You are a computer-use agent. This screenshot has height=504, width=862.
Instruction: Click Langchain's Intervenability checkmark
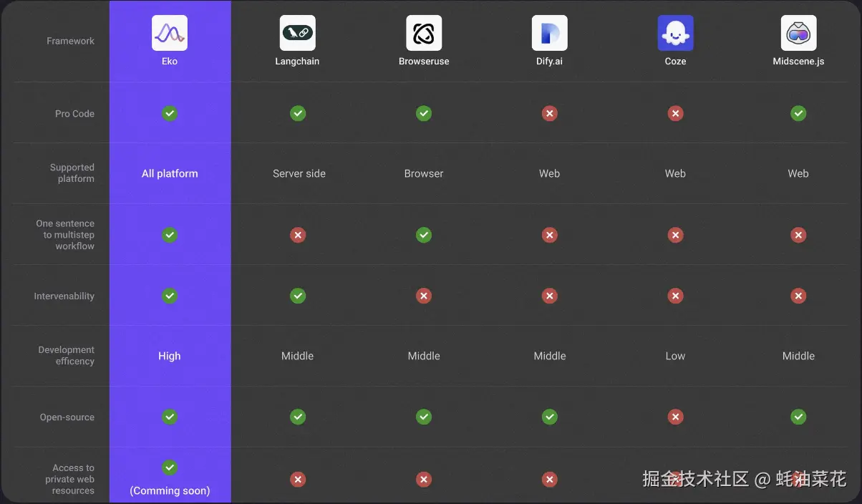pos(298,296)
